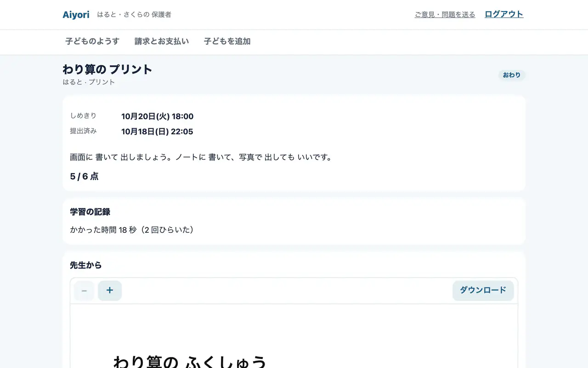The image size is (588, 368).
Task: Click the 提出済み label
Action: tap(83, 131)
